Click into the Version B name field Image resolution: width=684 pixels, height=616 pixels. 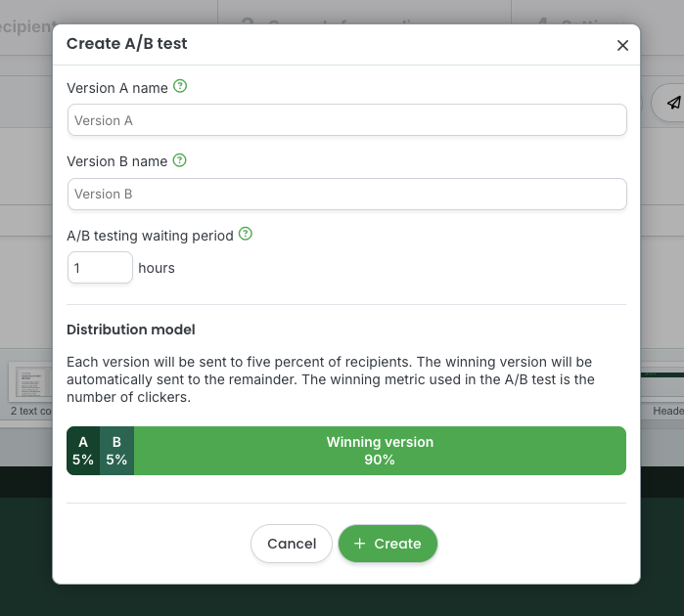point(346,194)
